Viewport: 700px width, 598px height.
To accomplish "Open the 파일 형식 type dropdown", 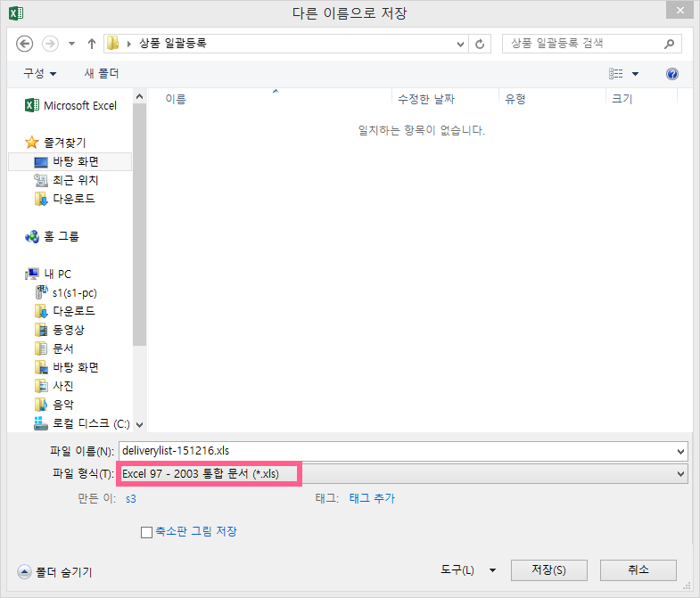I will 403,473.
